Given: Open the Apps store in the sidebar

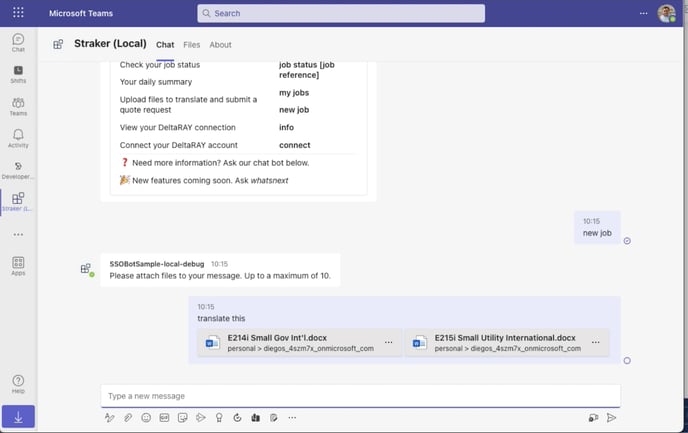Looking at the screenshot, I should [x=18, y=266].
